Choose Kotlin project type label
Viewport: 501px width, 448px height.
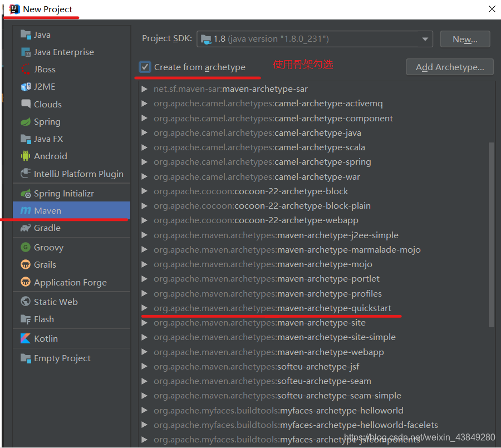(x=46, y=338)
